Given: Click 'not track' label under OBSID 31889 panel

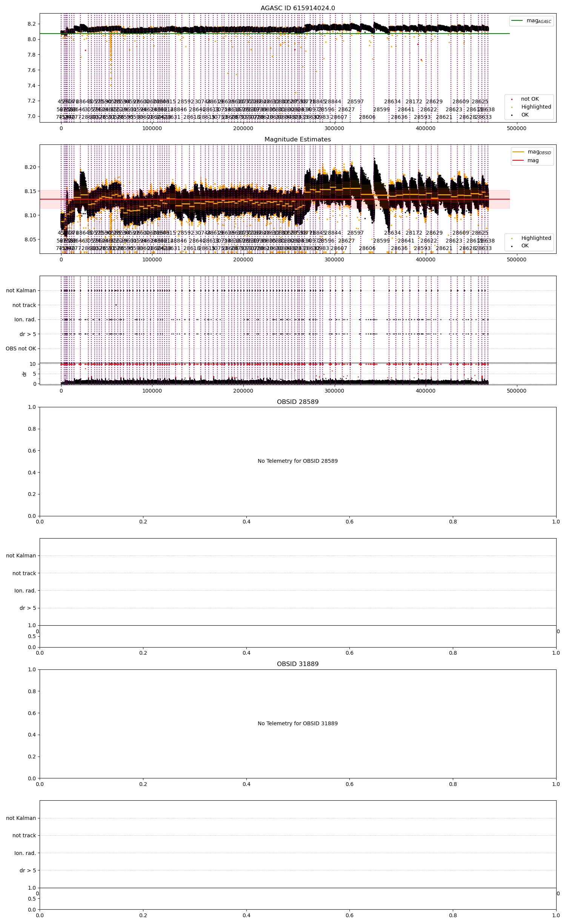Looking at the screenshot, I should coord(24,835).
